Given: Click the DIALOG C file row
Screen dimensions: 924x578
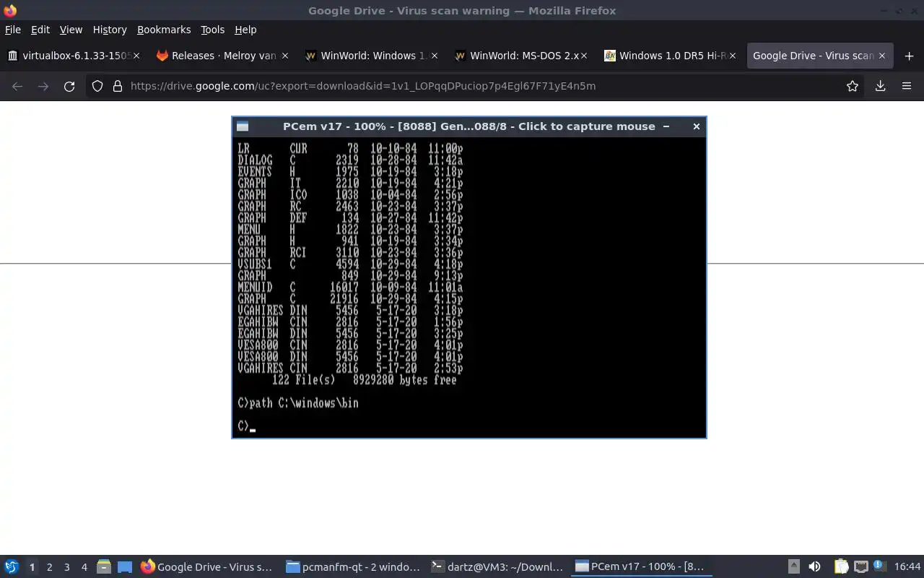Looking at the screenshot, I should (350, 160).
